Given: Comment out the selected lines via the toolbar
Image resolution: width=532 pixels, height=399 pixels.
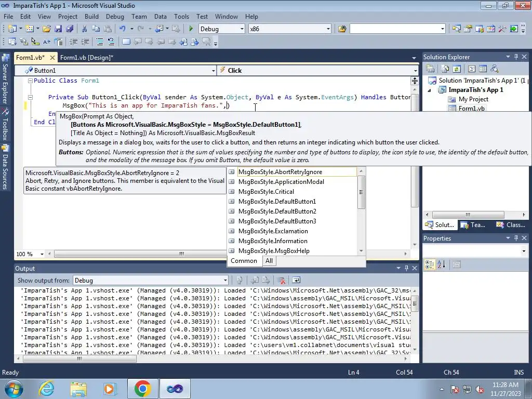Looking at the screenshot, I should coord(99,42).
